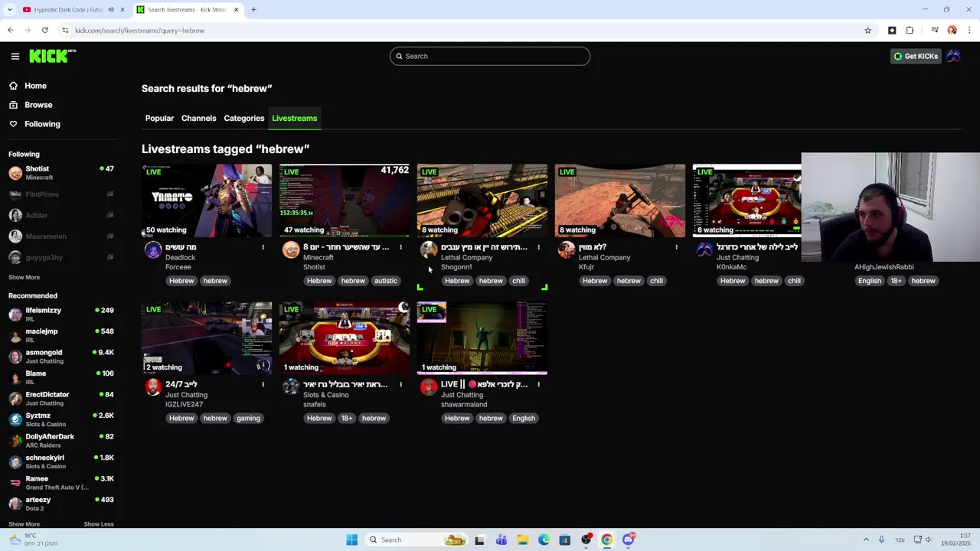Open the hamburger sidebar menu

(x=15, y=56)
